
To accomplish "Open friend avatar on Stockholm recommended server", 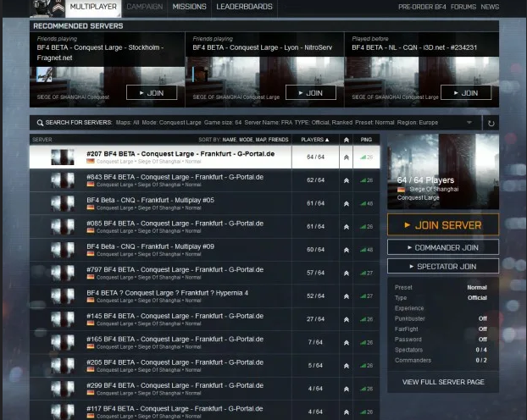I will (x=44, y=75).
